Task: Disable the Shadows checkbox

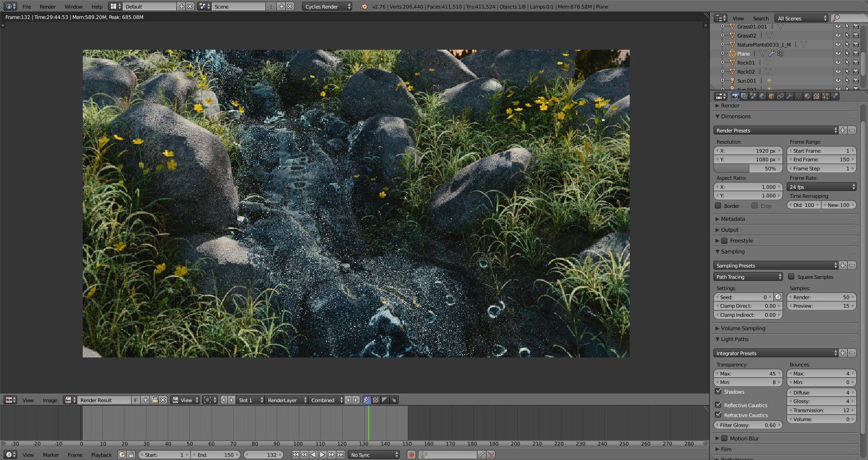Action: pyautogui.click(x=718, y=391)
